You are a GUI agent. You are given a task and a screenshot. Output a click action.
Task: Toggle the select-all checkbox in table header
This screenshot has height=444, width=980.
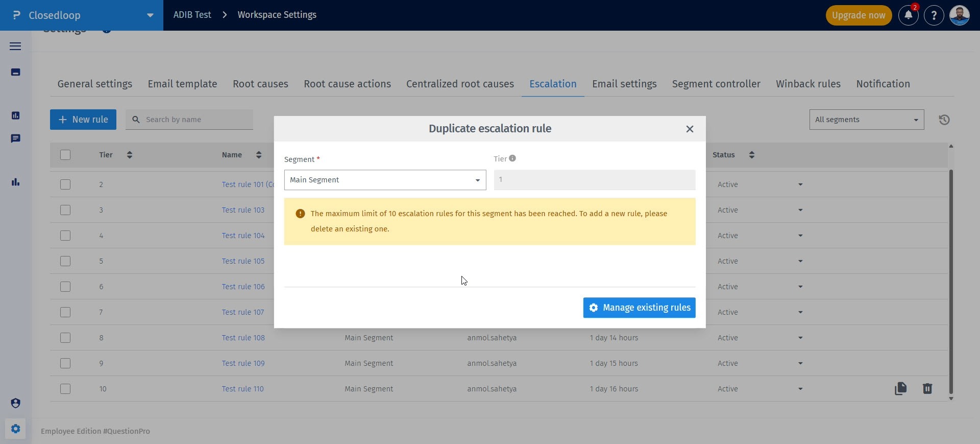click(65, 155)
